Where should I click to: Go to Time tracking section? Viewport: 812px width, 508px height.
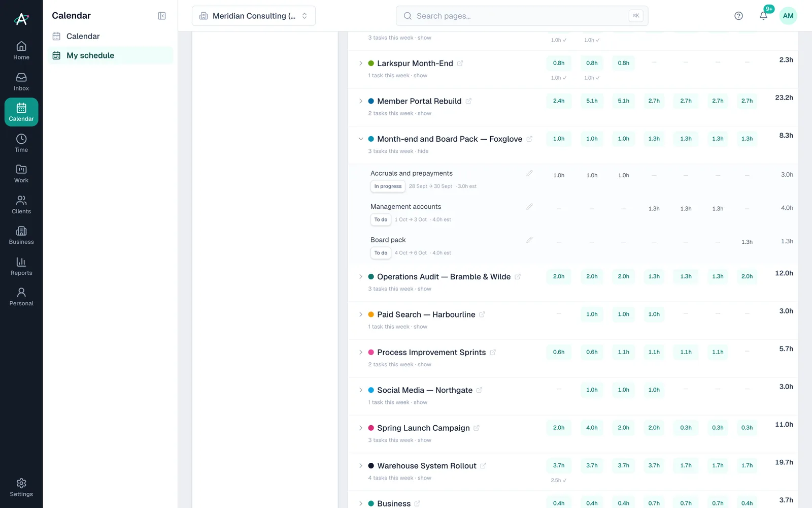pyautogui.click(x=21, y=143)
